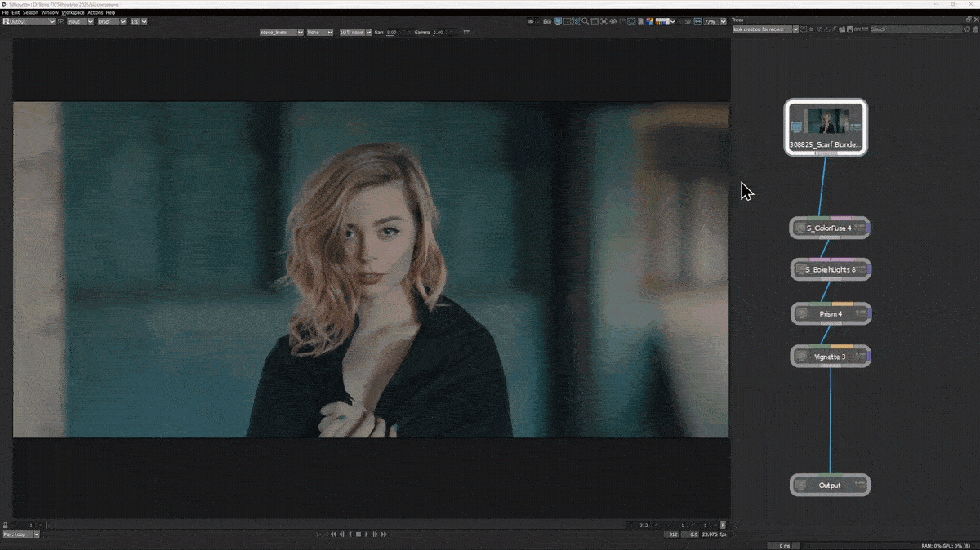Select the Prism 4 node
980x550 pixels.
point(829,313)
